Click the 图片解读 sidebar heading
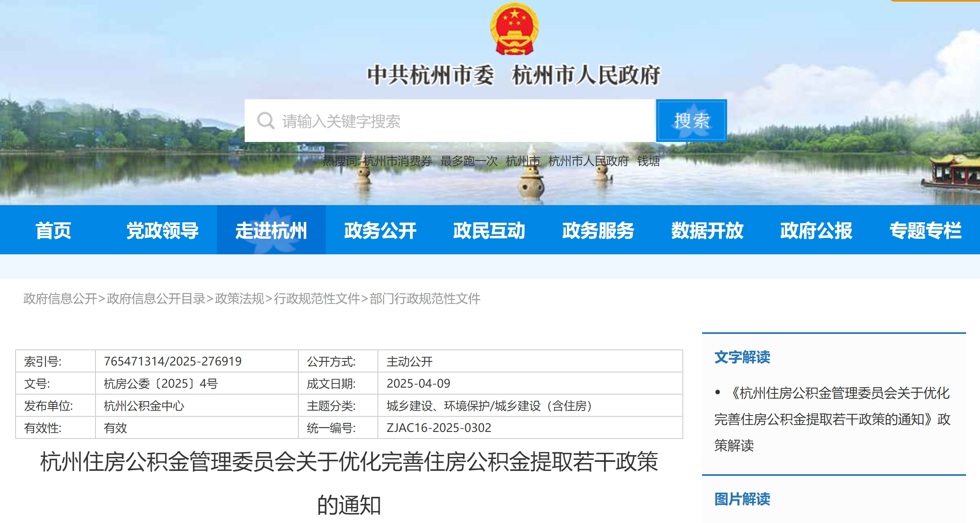This screenshot has width=980, height=523. point(742,499)
